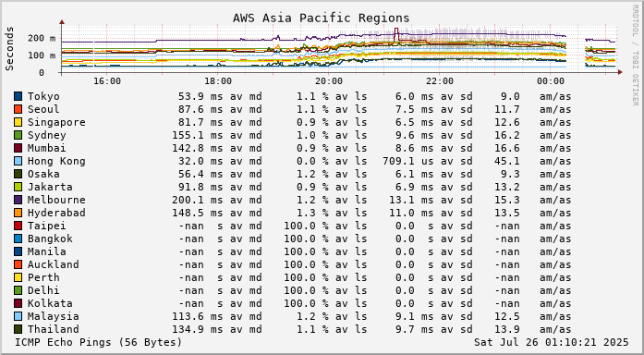Click Melbourne std deviation 13.1 ms
Viewport: 644px width, 355px height.
411,200
